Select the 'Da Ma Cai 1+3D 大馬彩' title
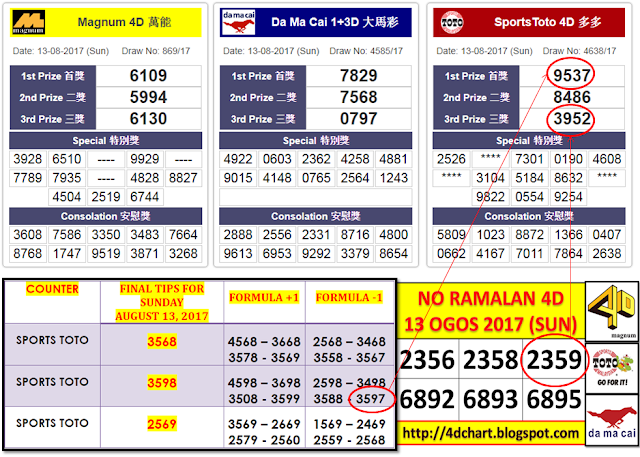Image resolution: width=640 pixels, height=457 pixels. click(x=335, y=22)
